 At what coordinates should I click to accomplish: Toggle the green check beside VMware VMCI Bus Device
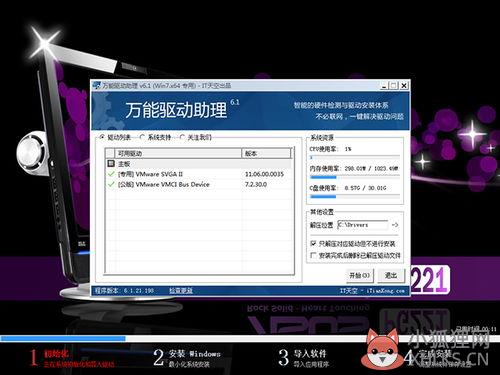pos(111,184)
